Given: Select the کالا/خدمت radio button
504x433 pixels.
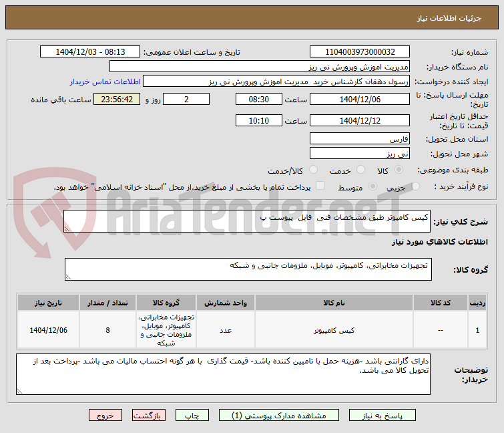Looking at the screenshot, I should 313,170.
